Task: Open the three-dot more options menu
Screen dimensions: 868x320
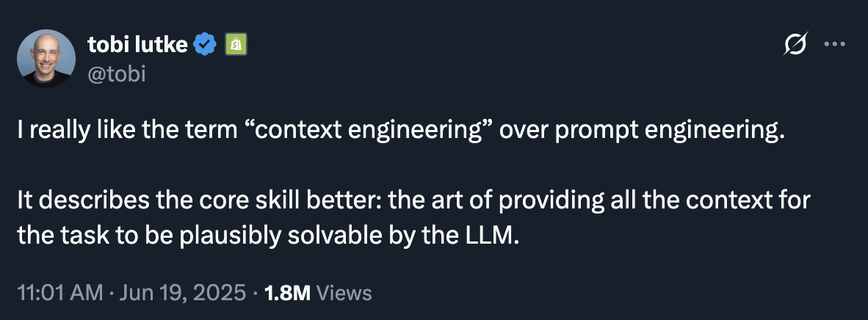Action: 834,44
